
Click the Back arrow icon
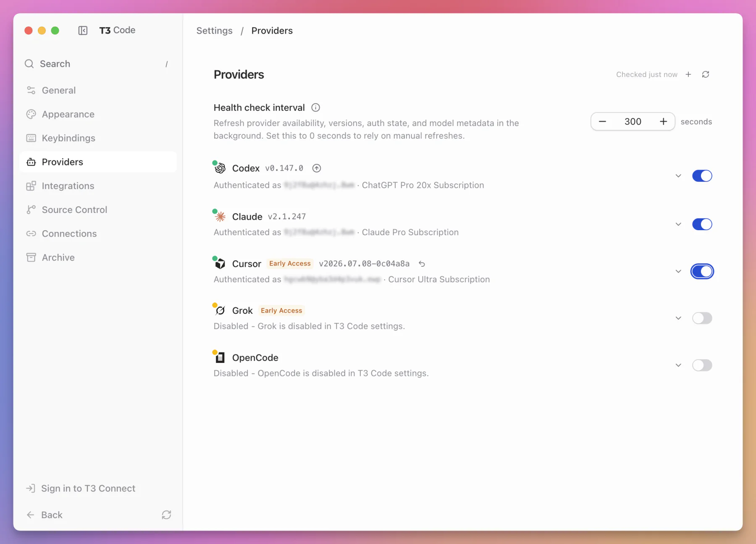click(x=30, y=515)
